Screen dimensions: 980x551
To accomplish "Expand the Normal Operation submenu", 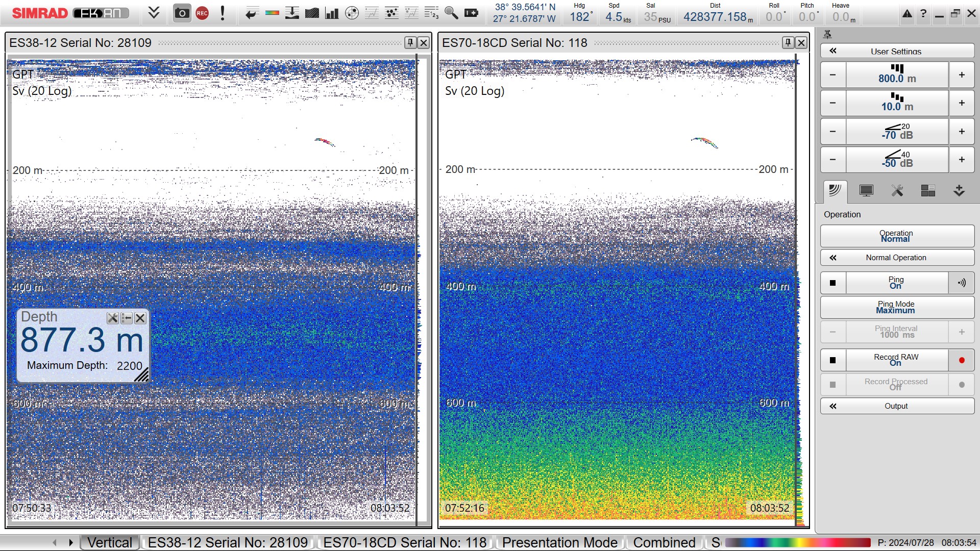I will click(x=897, y=258).
